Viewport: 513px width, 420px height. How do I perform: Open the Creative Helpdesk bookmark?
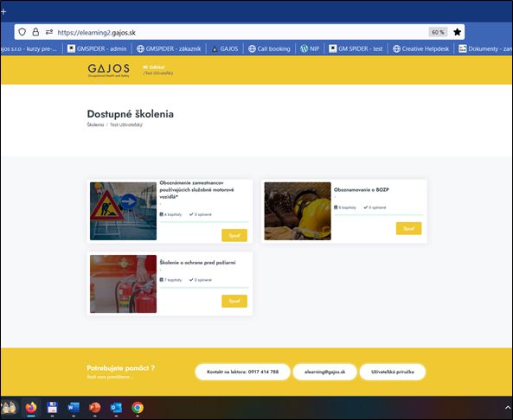[x=420, y=48]
